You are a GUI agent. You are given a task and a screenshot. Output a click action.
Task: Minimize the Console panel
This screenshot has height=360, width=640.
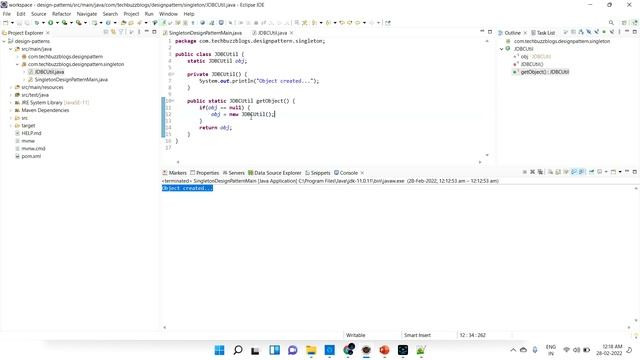(x=627, y=171)
